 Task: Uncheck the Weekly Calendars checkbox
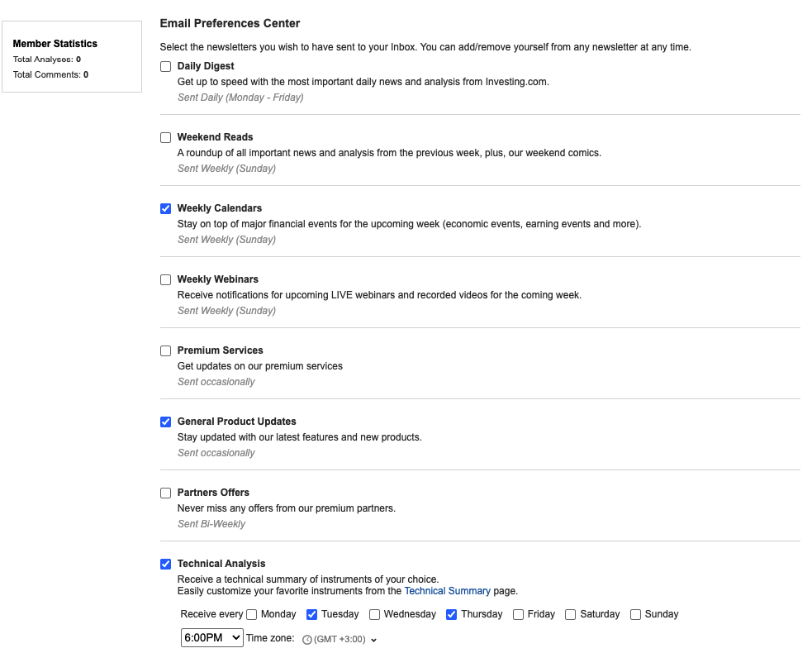pos(166,208)
